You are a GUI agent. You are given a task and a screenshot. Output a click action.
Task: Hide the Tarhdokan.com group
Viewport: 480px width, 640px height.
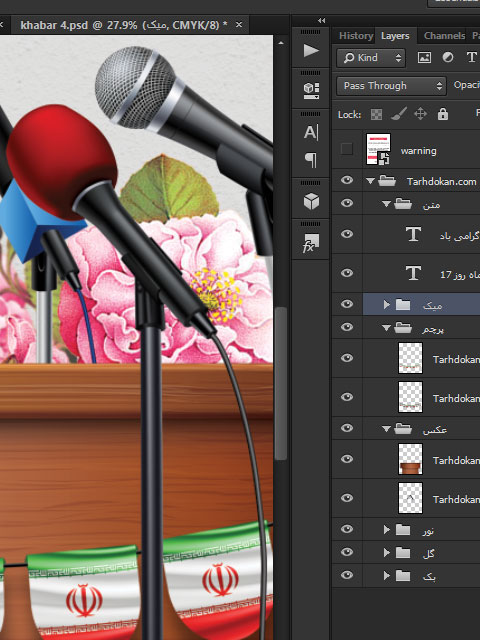347,180
